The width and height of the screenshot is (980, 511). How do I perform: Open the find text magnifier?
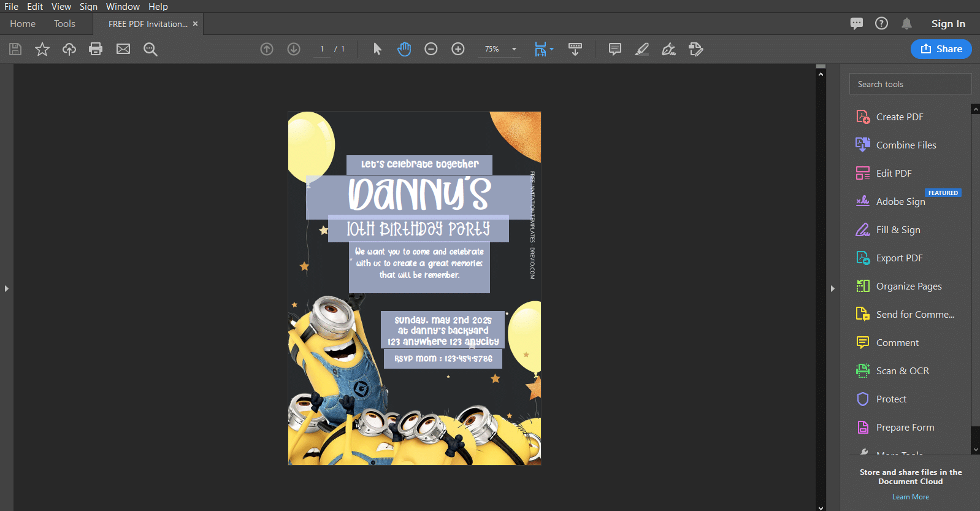(150, 49)
